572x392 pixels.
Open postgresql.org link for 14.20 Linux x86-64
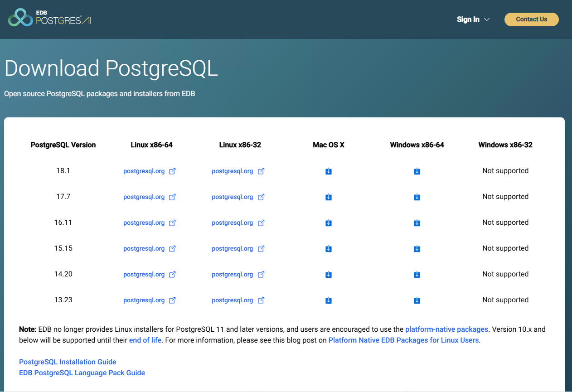tap(144, 275)
